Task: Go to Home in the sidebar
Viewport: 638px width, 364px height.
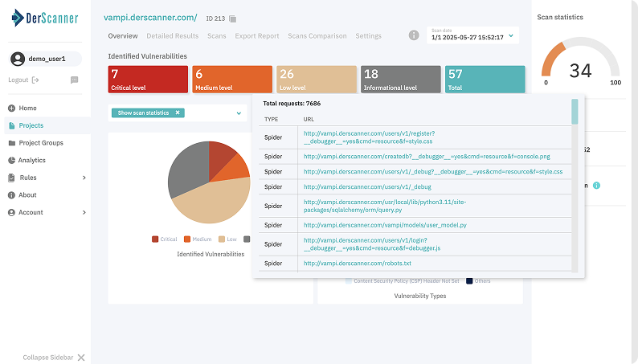Action: (27, 108)
